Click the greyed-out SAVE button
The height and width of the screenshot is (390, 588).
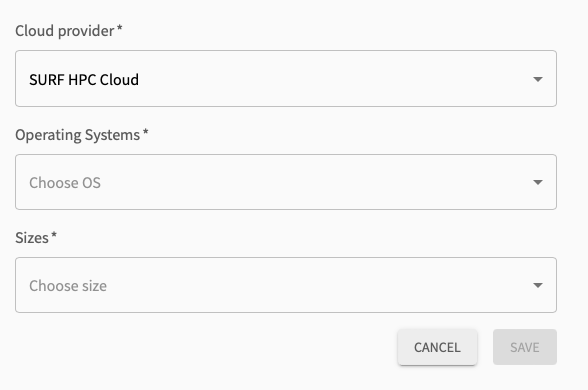click(x=525, y=347)
